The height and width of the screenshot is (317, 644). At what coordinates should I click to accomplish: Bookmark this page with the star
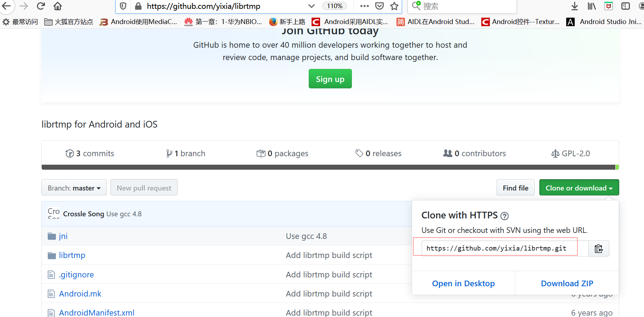point(394,6)
